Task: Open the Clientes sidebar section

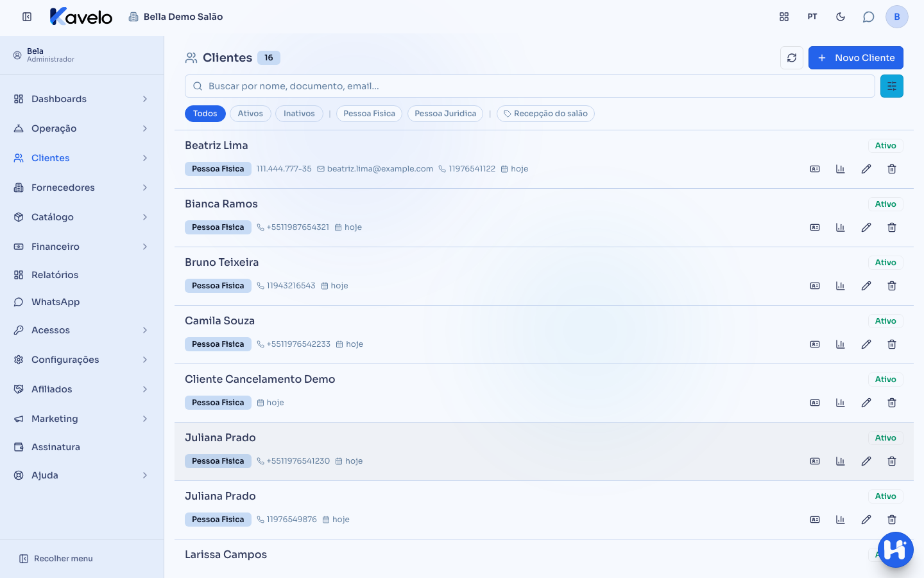Action: coord(81,158)
